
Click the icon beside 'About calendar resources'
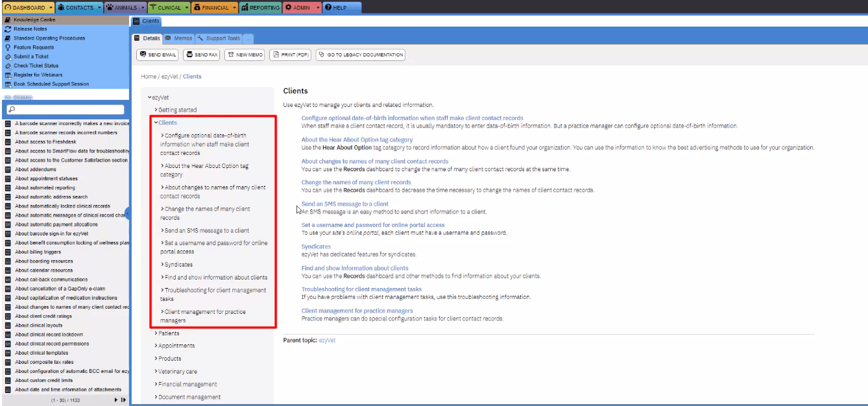click(8, 270)
